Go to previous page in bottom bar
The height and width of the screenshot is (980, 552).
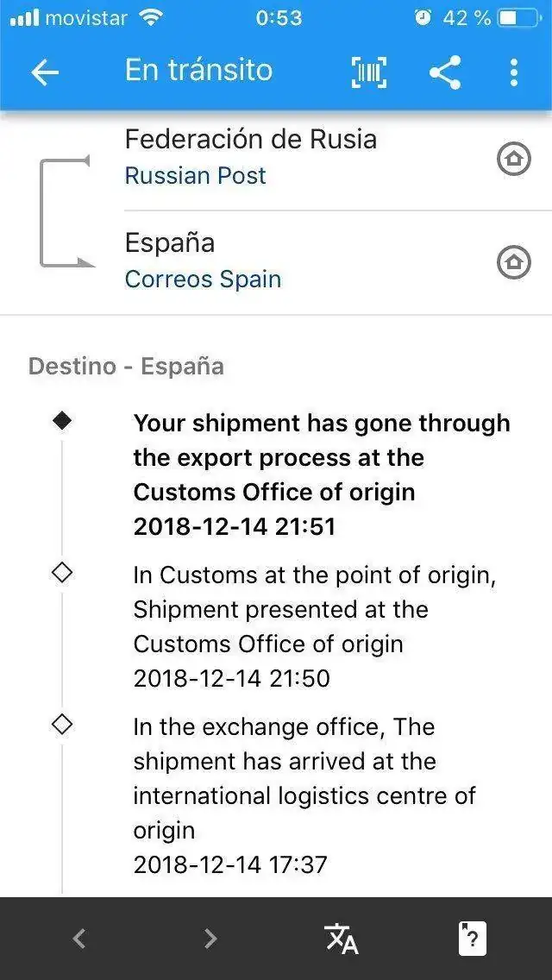pos(78,938)
